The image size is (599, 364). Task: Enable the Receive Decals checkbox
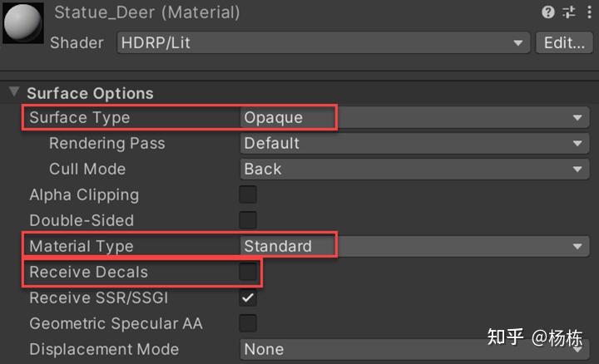(248, 272)
